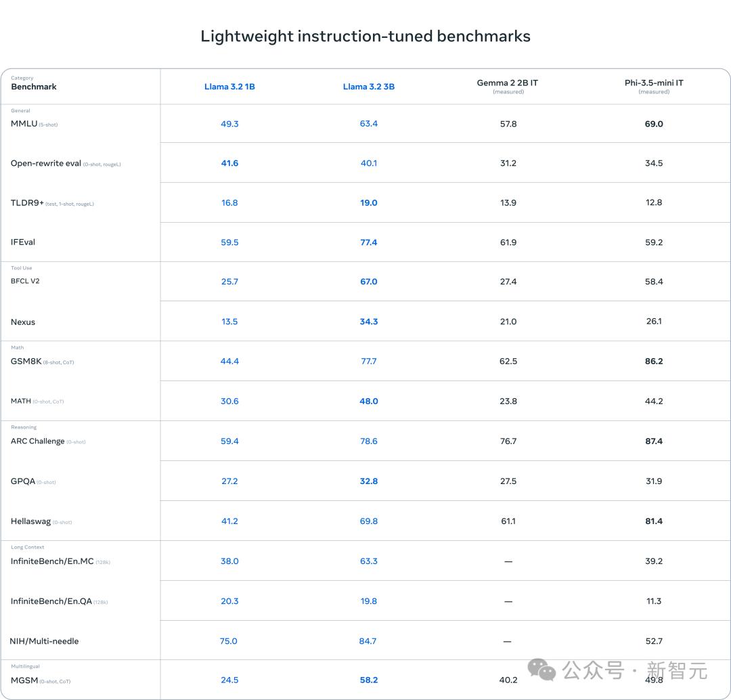Click the Nexus benchmark label
This screenshot has height=700, width=731.
pos(23,322)
